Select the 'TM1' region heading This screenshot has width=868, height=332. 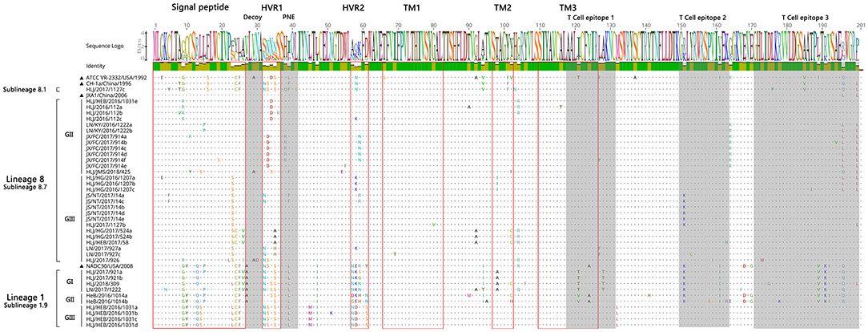point(412,8)
